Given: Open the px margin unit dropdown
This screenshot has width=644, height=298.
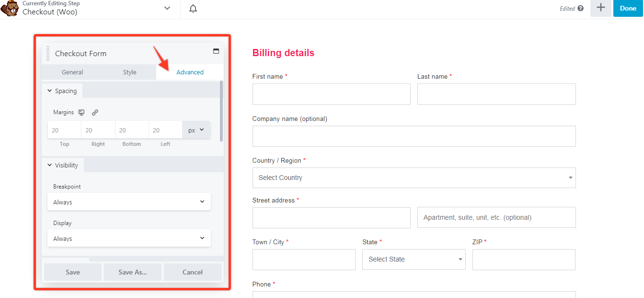Looking at the screenshot, I should tap(196, 130).
